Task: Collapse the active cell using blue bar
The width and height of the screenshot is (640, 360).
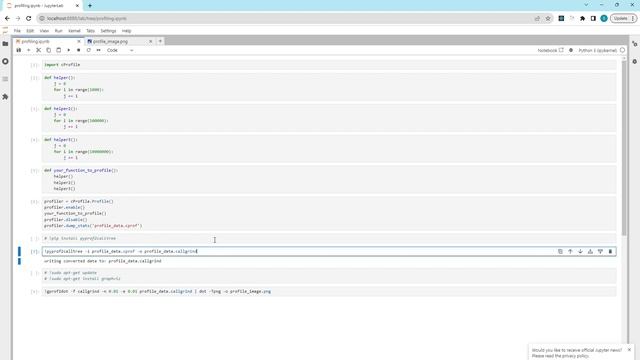Action: (x=19, y=251)
